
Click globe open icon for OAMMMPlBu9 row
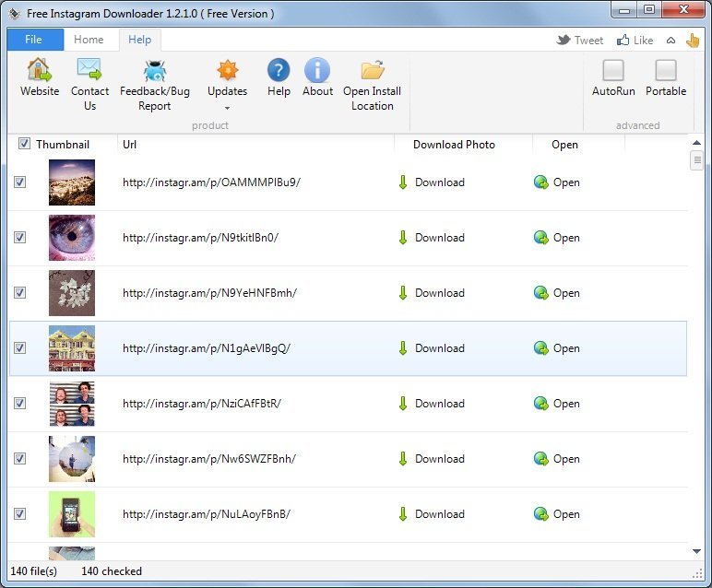point(540,182)
